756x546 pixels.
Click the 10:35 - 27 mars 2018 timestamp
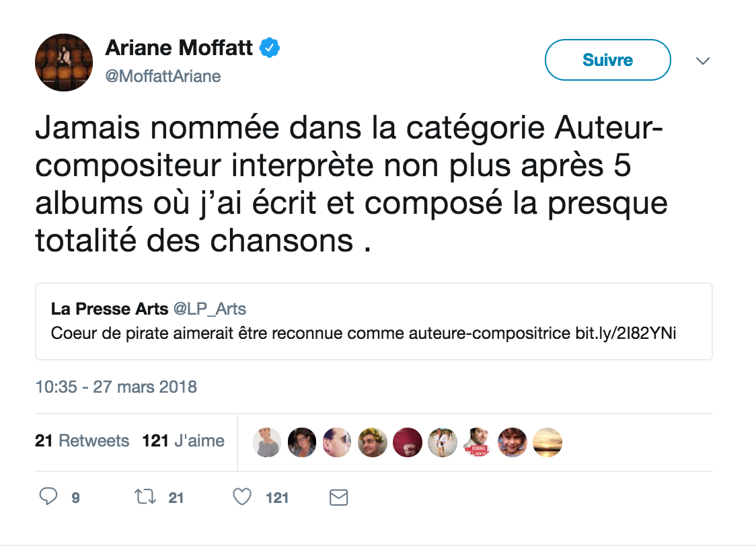click(116, 387)
